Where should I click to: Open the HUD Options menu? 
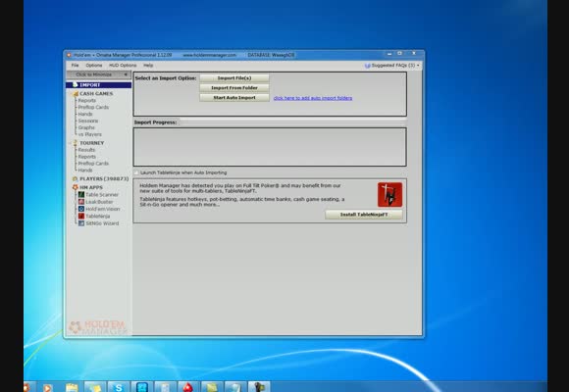[x=123, y=66]
